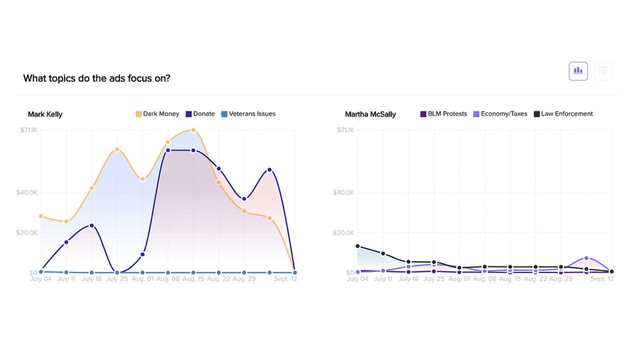632x364 pixels.
Task: Switch to the list view icon
Action: pyautogui.click(x=603, y=71)
